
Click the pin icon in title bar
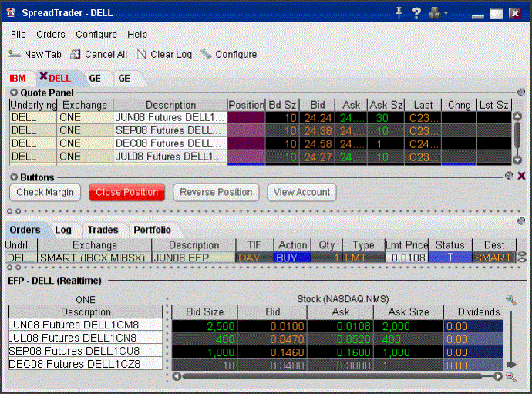[399, 13]
